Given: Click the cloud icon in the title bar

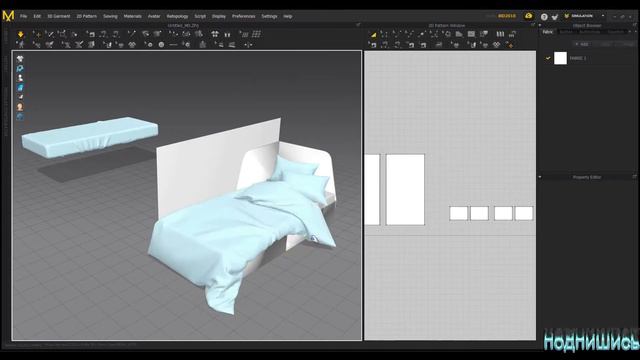Looking at the screenshot, I should [x=529, y=16].
